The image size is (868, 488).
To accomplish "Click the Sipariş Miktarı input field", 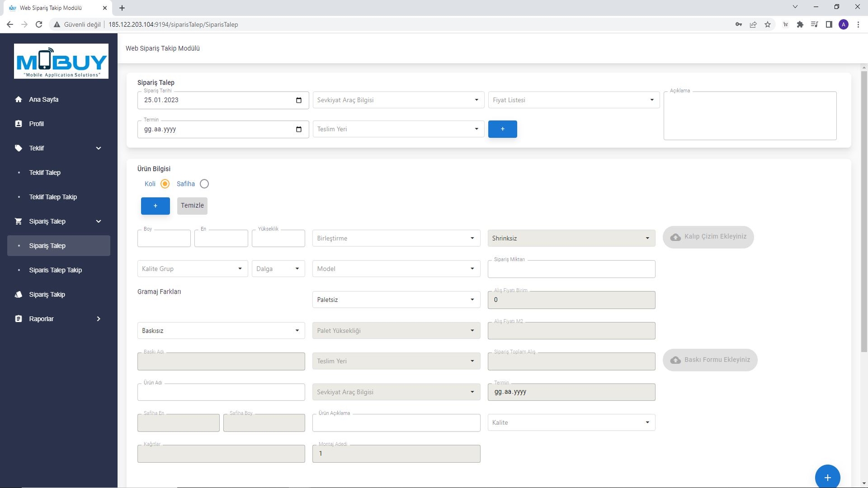I will tap(571, 269).
